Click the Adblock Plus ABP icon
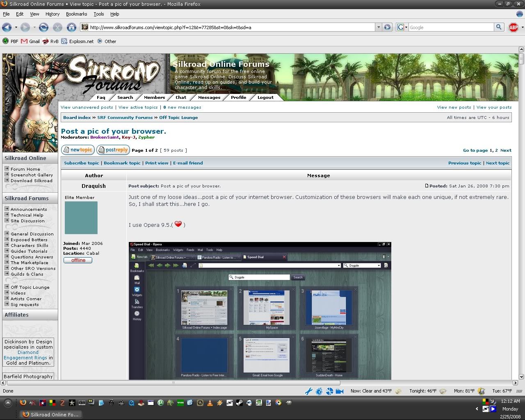 pyautogui.click(x=513, y=27)
